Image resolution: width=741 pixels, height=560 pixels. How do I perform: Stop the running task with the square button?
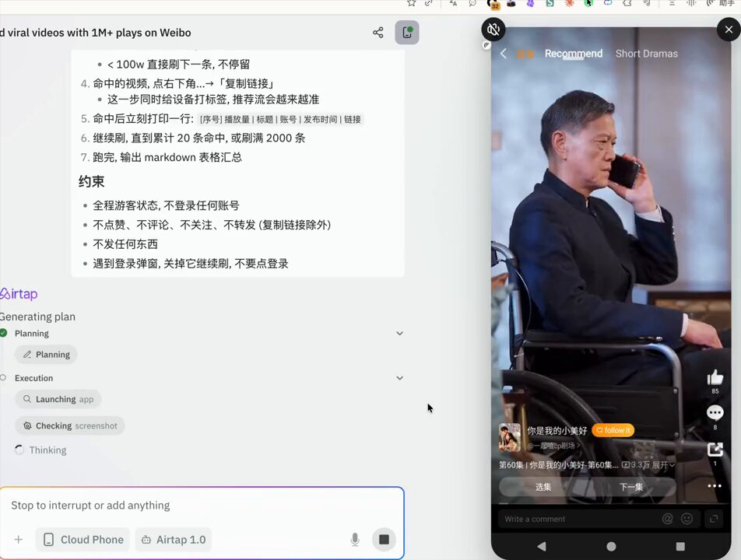(x=384, y=540)
